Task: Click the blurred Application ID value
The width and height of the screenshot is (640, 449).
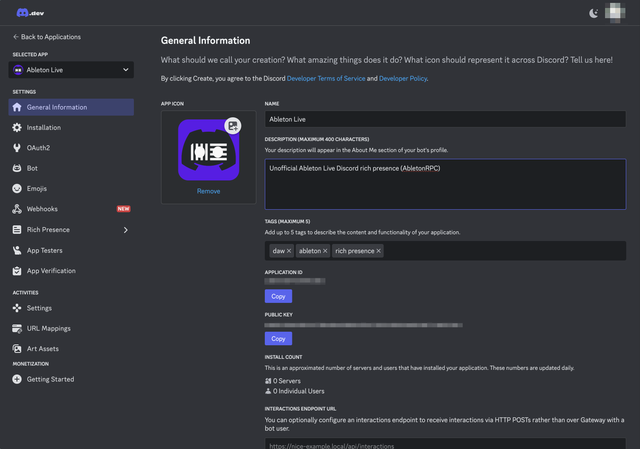Action: pyautogui.click(x=295, y=281)
